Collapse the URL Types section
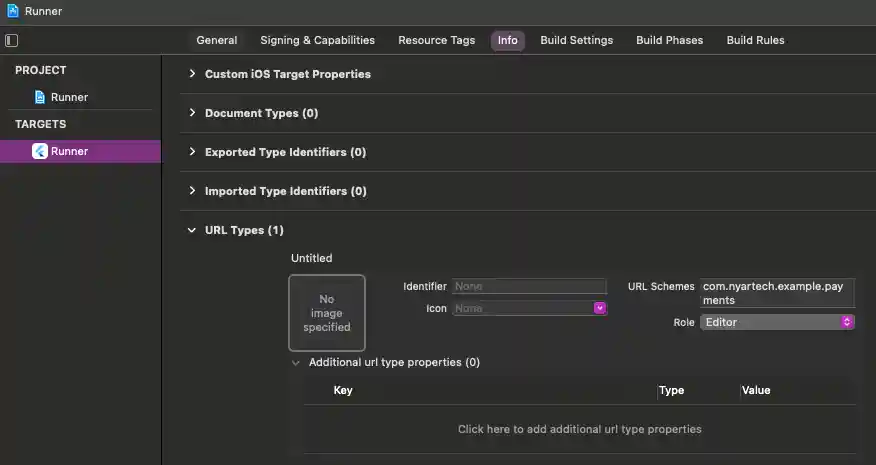 [x=193, y=230]
